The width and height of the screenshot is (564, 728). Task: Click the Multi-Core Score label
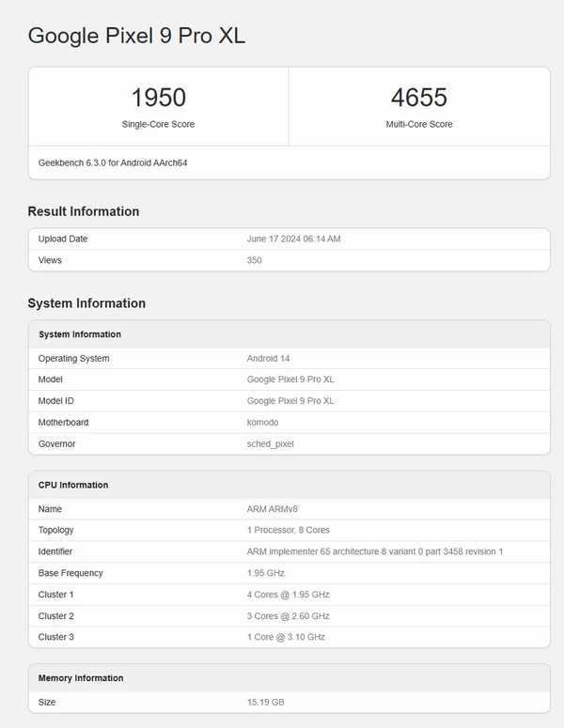click(x=419, y=124)
